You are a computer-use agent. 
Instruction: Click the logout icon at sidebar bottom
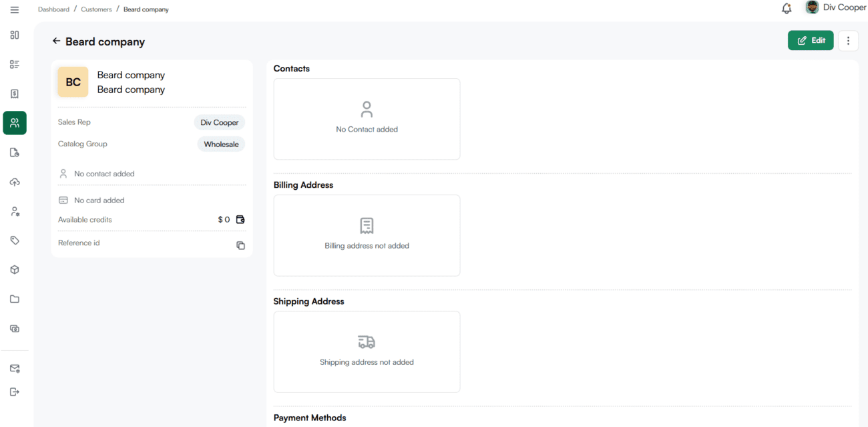(15, 392)
